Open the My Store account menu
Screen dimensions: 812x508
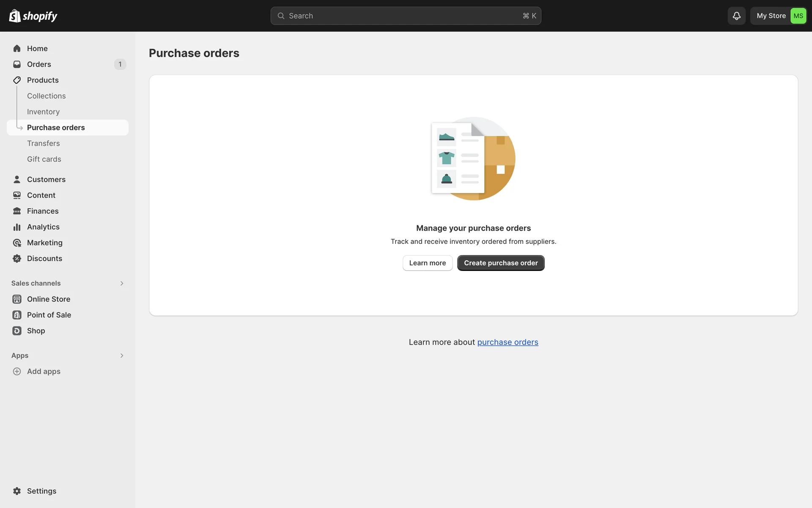click(x=778, y=16)
